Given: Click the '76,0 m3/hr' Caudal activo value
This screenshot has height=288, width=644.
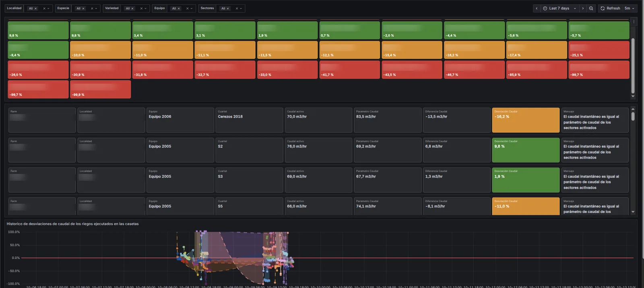Looking at the screenshot, I should [297, 146].
